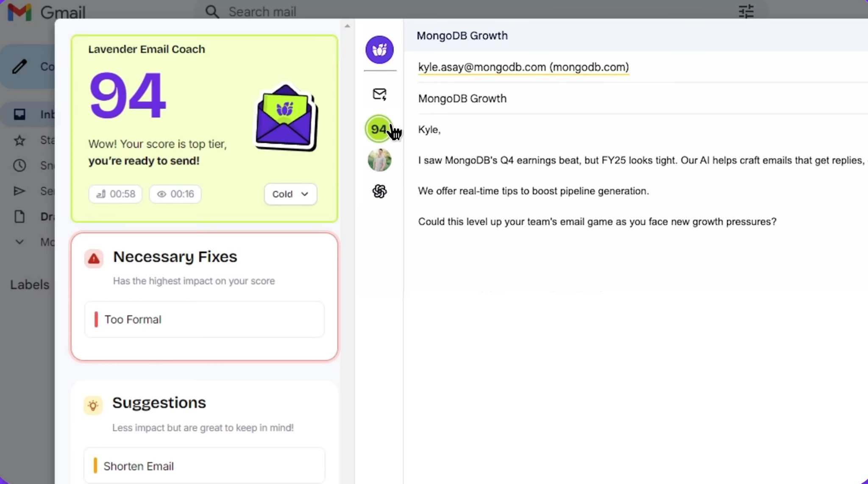Open the Sent arrow icon

(x=19, y=191)
